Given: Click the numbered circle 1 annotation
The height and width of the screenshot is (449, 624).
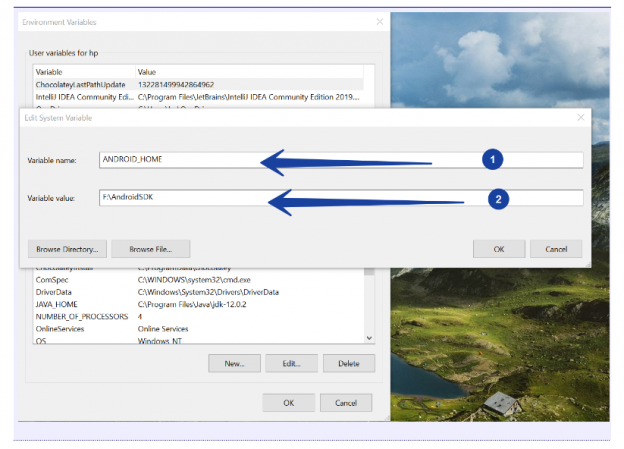Looking at the screenshot, I should coord(491,159).
